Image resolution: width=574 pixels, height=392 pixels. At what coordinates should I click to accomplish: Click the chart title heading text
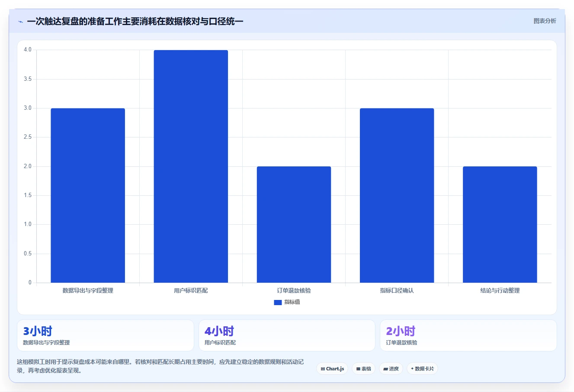(x=135, y=21)
